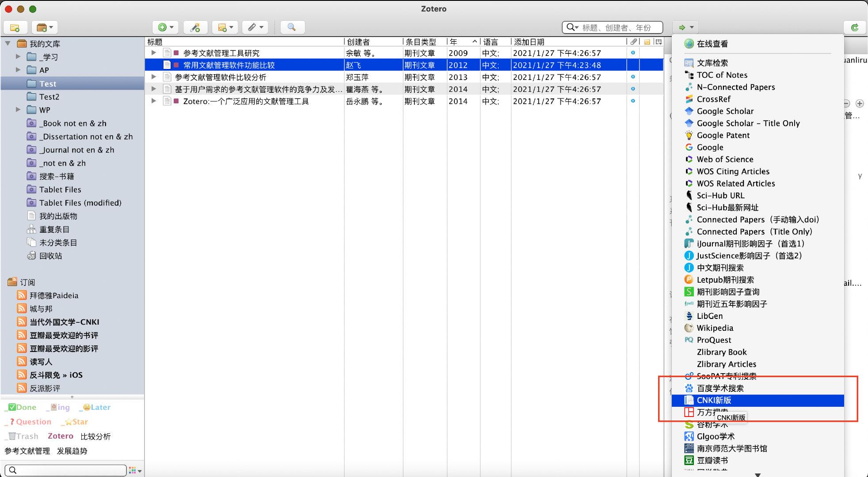Open the green new item dropdown
The height and width of the screenshot is (477, 868).
coord(165,27)
